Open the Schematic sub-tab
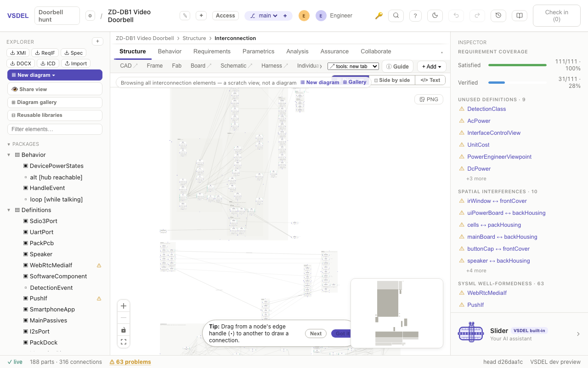The width and height of the screenshot is (588, 368). (x=236, y=66)
